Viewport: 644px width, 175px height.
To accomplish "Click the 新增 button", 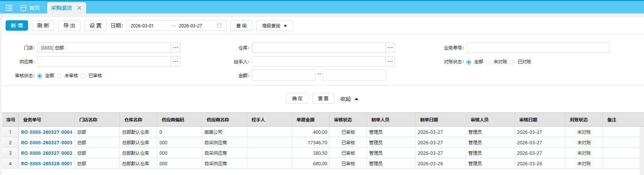I will tap(17, 25).
